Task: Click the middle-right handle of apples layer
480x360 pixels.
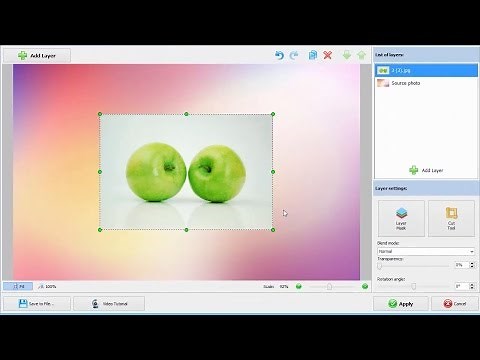Action: (273, 172)
